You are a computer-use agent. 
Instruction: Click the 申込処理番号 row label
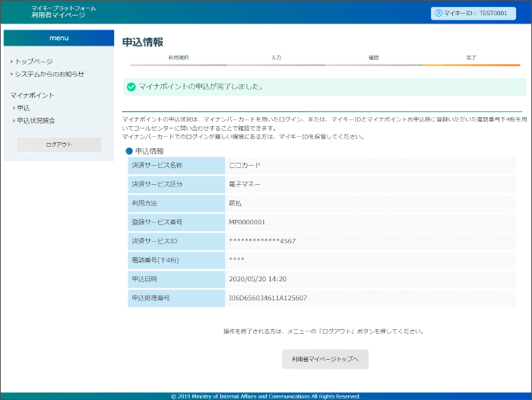[176, 298]
